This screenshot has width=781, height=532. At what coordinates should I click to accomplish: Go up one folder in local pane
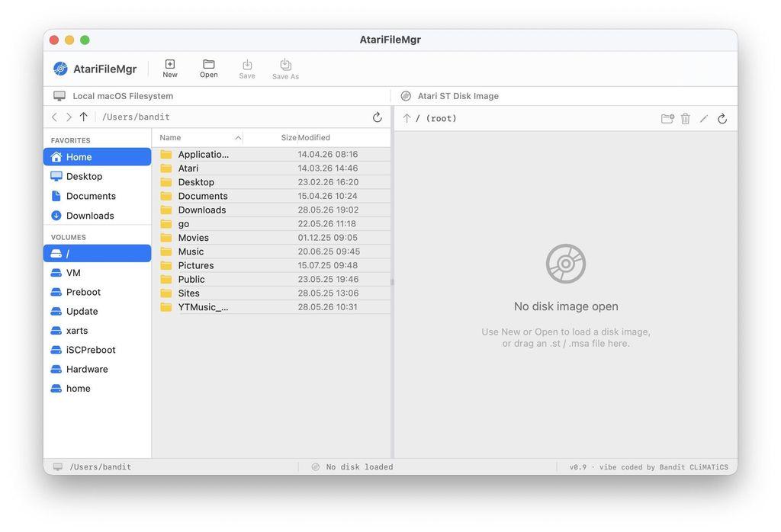(84, 117)
